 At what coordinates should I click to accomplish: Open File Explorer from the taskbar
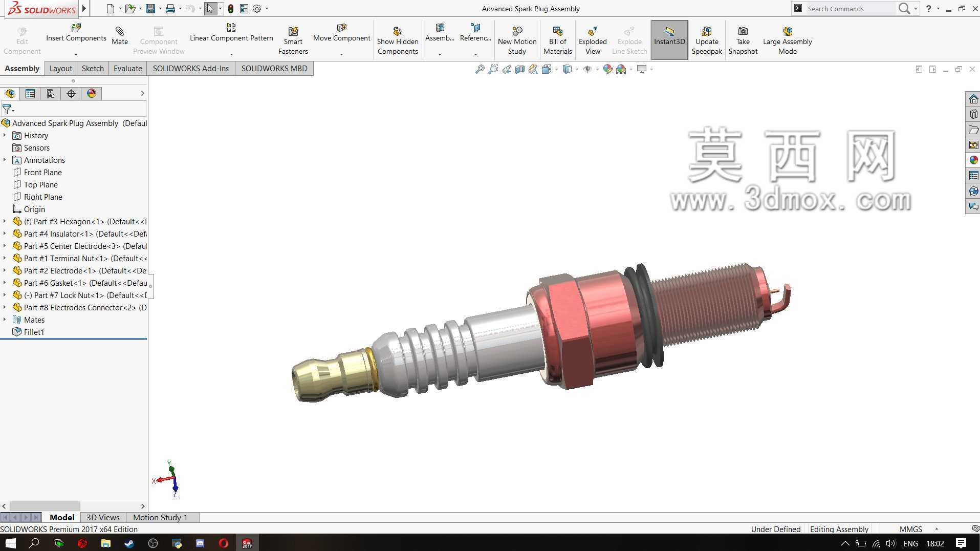pyautogui.click(x=105, y=543)
